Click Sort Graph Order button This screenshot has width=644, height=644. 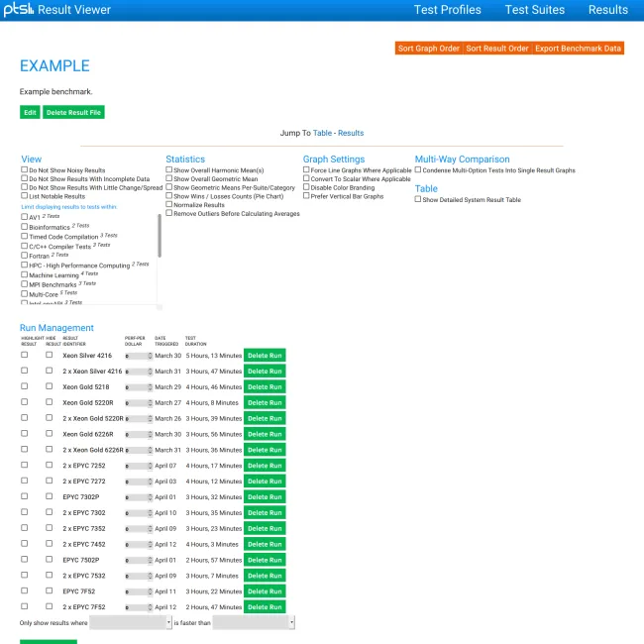[428, 49]
